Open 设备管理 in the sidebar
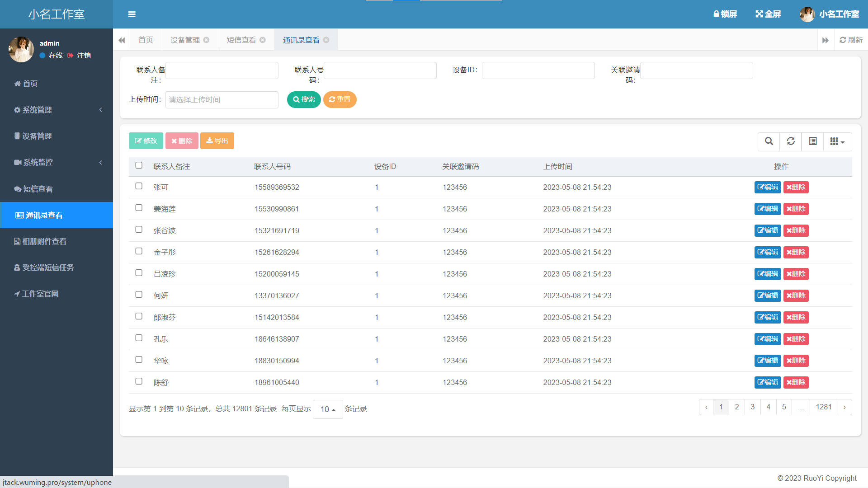The height and width of the screenshot is (488, 868). tap(57, 136)
